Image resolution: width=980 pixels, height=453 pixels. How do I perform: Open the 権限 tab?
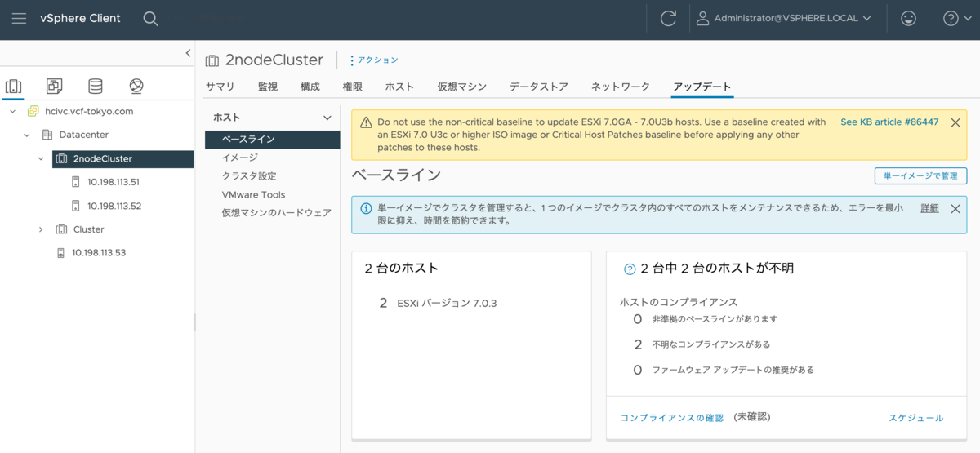click(353, 87)
